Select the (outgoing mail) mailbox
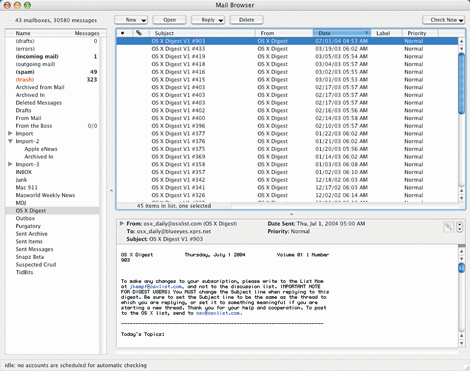 point(52,64)
